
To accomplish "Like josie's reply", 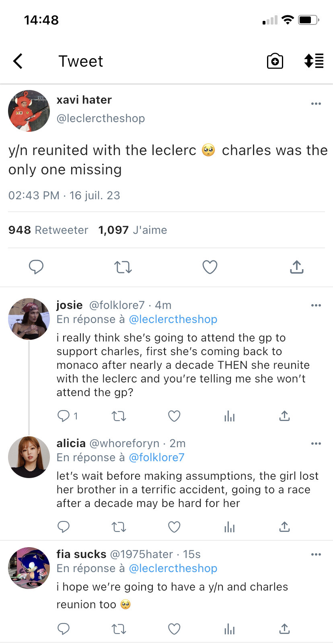I will [174, 416].
